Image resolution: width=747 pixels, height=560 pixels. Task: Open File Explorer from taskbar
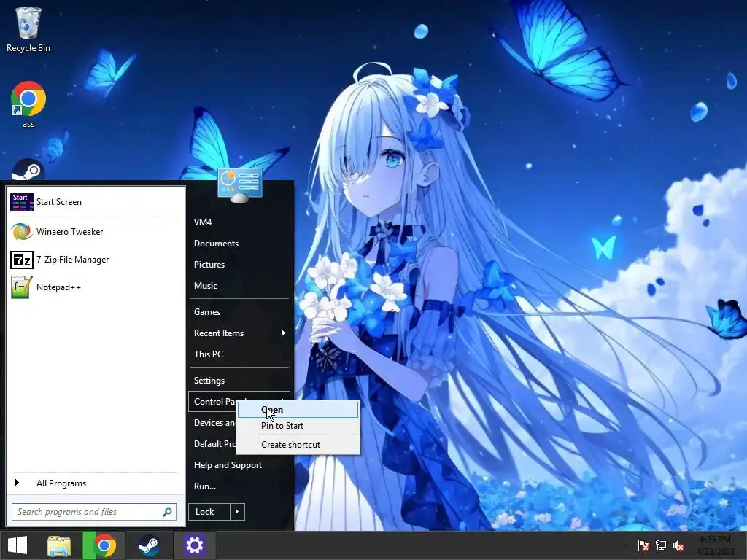point(59,545)
